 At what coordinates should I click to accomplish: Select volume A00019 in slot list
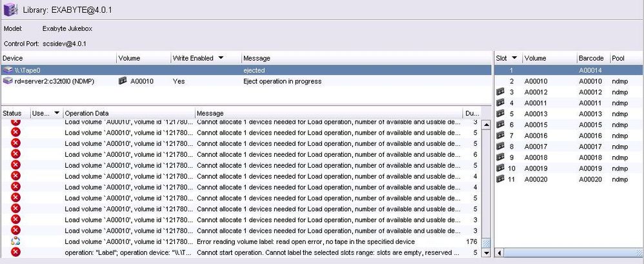click(x=536, y=168)
